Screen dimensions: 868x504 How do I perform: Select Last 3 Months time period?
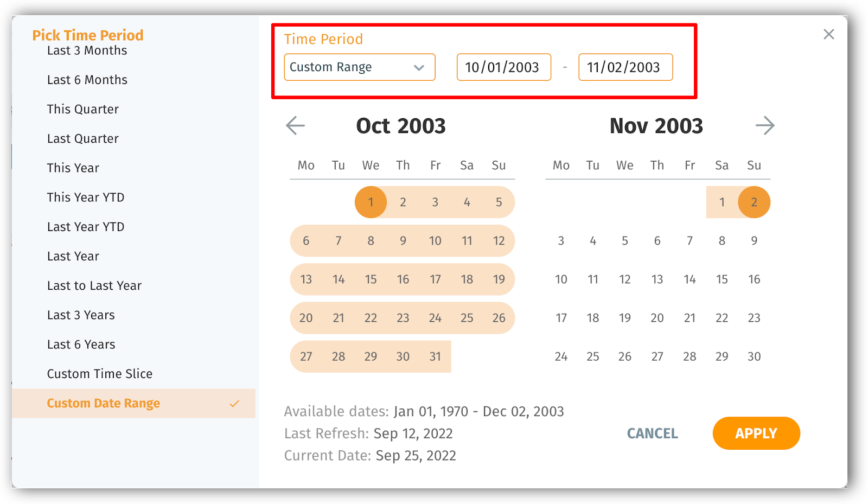tap(87, 50)
